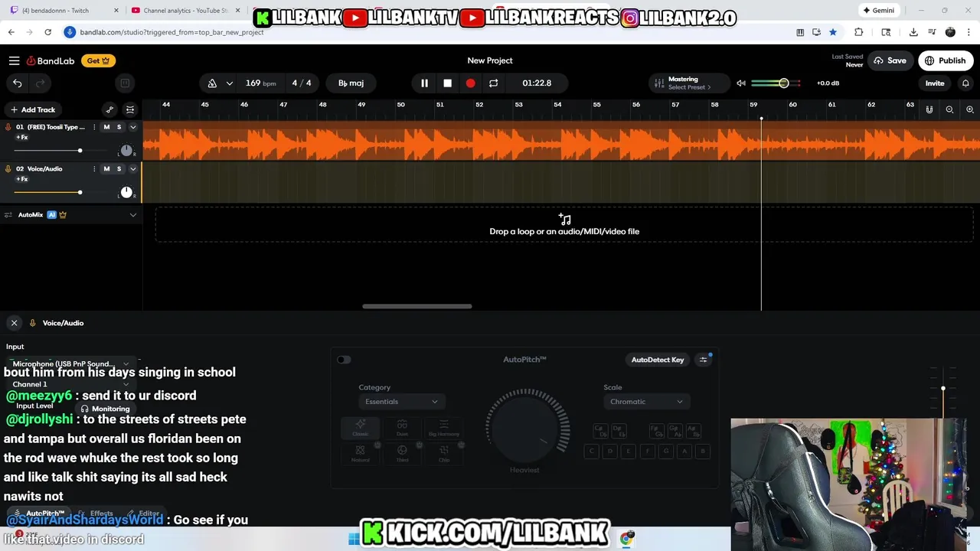
Task: Mute the master output speaker icon
Action: click(x=740, y=83)
